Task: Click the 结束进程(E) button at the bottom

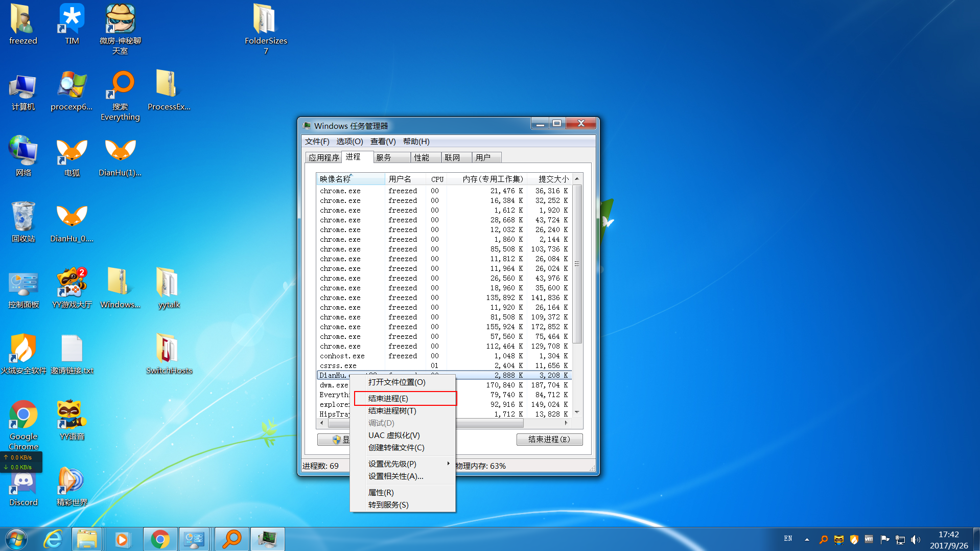Action: (x=549, y=440)
